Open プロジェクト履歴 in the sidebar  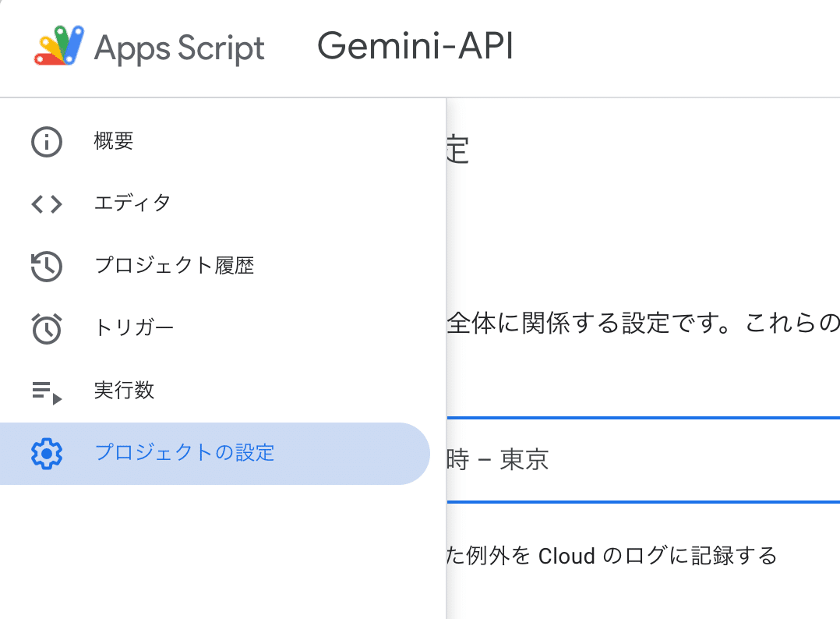pyautogui.click(x=215, y=267)
